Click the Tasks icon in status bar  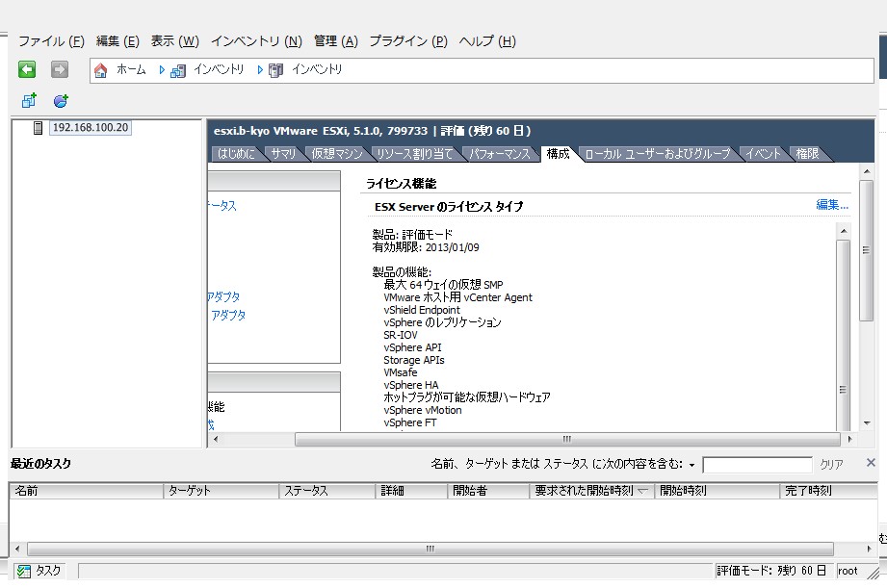click(x=24, y=571)
